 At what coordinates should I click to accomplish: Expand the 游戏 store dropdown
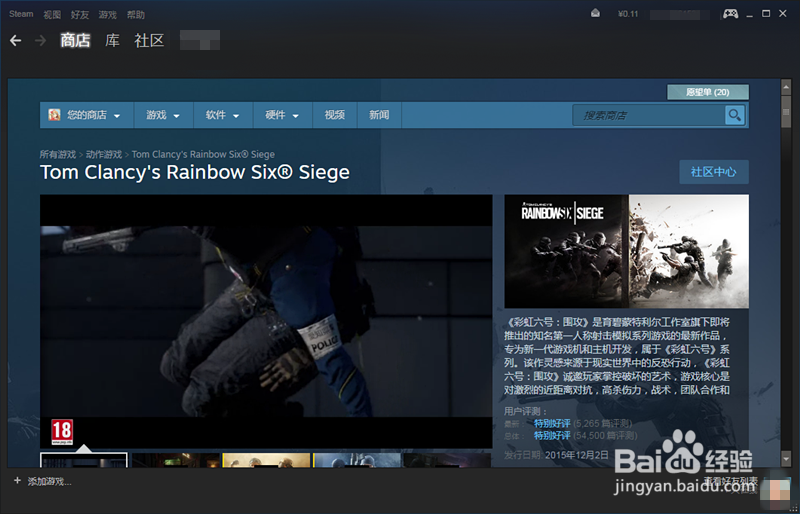163,115
